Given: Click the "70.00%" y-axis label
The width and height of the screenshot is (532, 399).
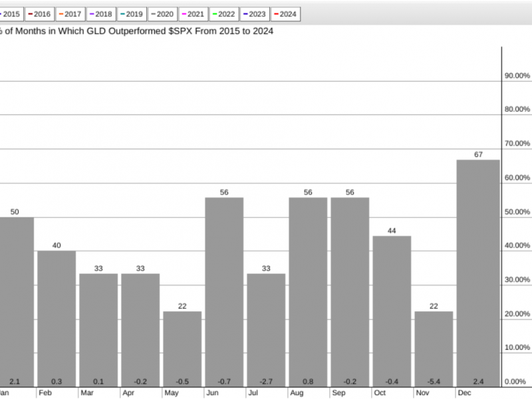Looking at the screenshot, I should pyautogui.click(x=517, y=144).
